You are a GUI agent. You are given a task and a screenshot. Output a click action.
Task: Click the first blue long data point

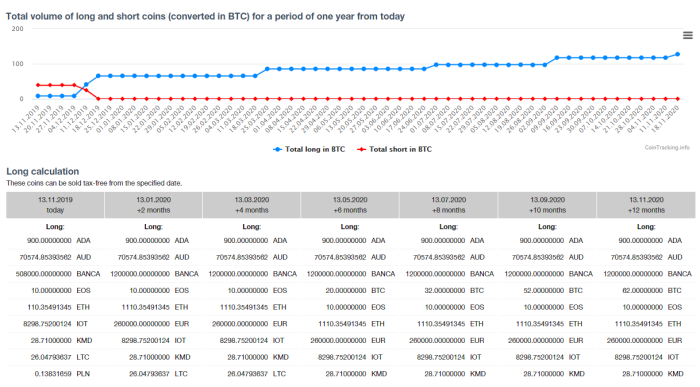click(x=38, y=96)
